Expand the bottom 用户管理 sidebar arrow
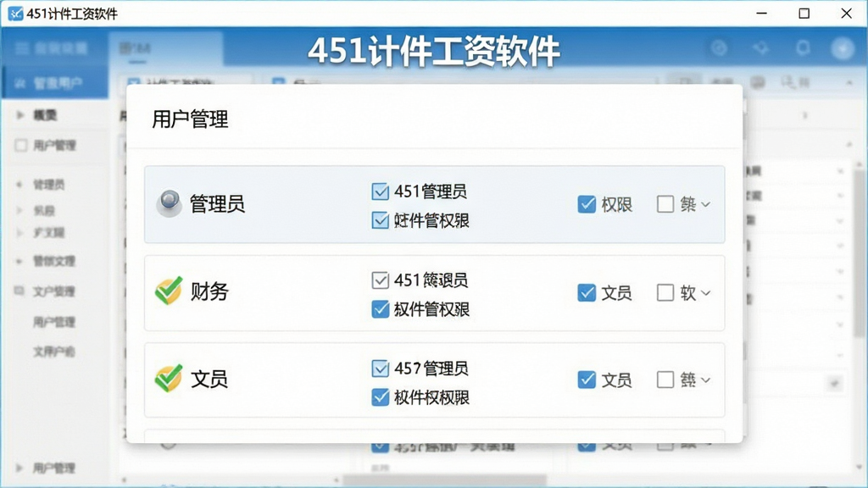 click(20, 468)
